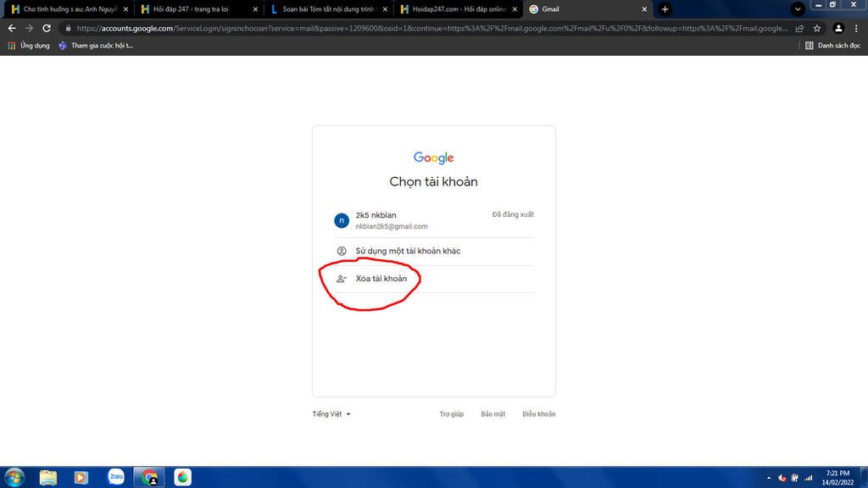Open the Tham gia cuộc hội bookmark
Viewport: 868px width, 488px height.
(x=97, y=46)
